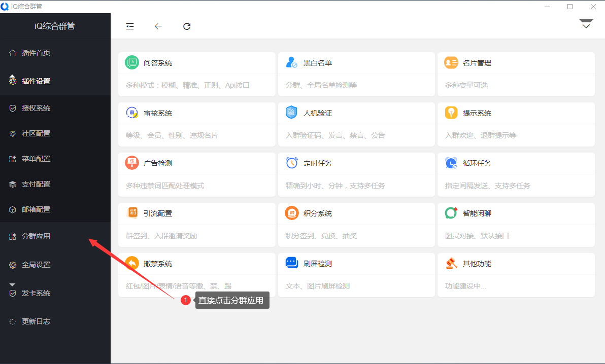The width and height of the screenshot is (605, 364).
Task: Click description 多种违禁词匹配处理模式
Action: point(165,186)
